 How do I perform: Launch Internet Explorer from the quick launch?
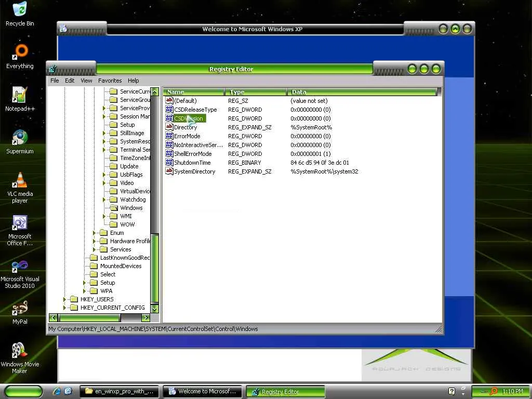(x=56, y=391)
